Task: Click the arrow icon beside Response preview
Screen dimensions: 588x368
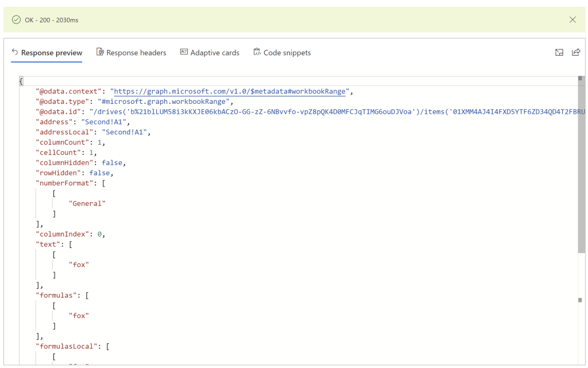Action: 15,52
